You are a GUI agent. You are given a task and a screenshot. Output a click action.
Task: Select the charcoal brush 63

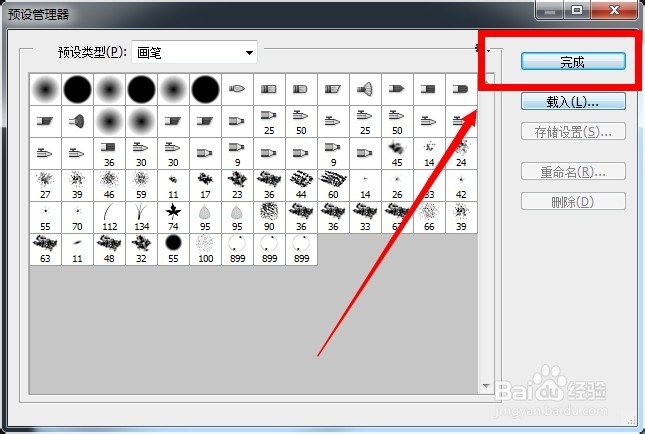[45, 250]
